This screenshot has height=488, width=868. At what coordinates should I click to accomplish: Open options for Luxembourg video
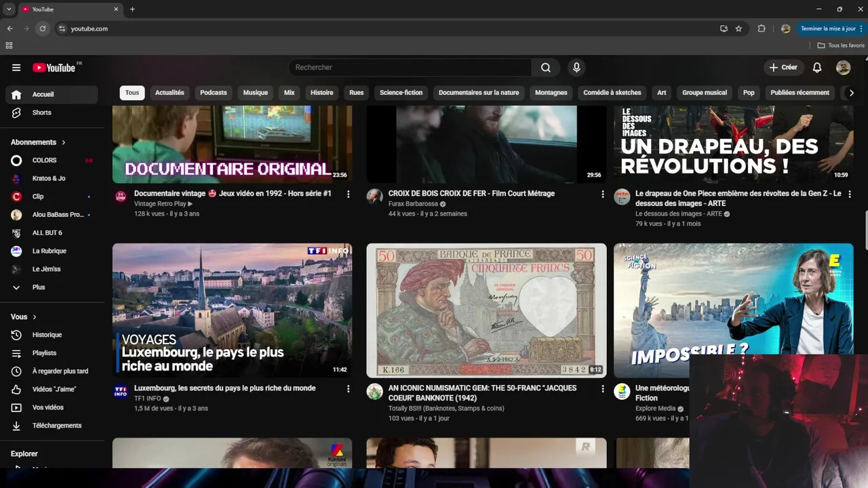point(349,389)
